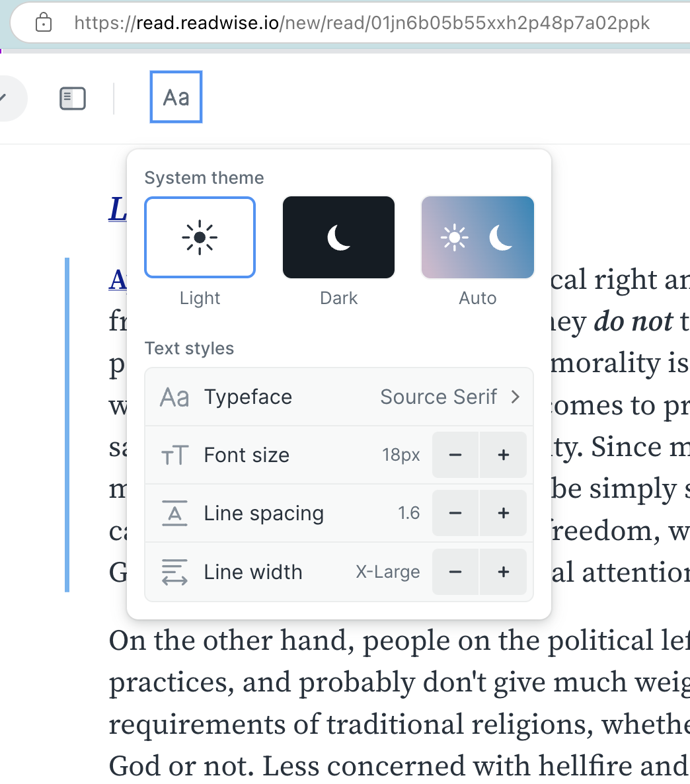Image resolution: width=690 pixels, height=784 pixels.
Task: Click the site lock icon in address bar
Action: [44, 23]
